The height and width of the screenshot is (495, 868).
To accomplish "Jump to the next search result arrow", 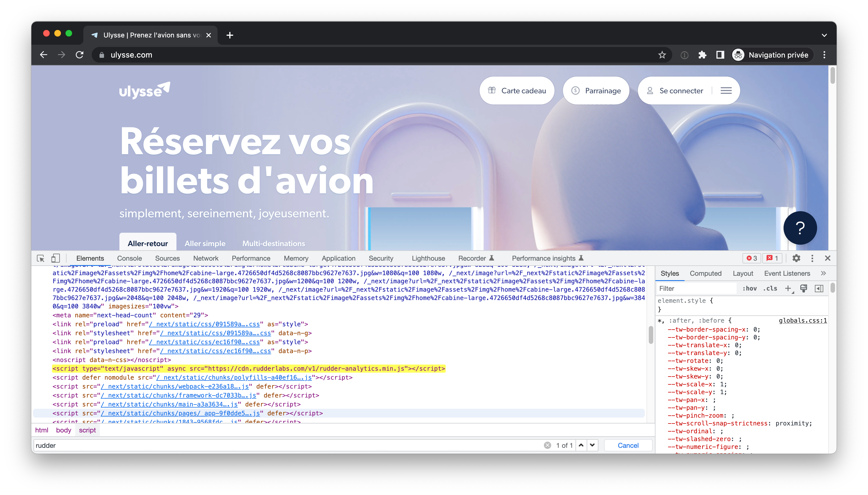I will (592, 445).
